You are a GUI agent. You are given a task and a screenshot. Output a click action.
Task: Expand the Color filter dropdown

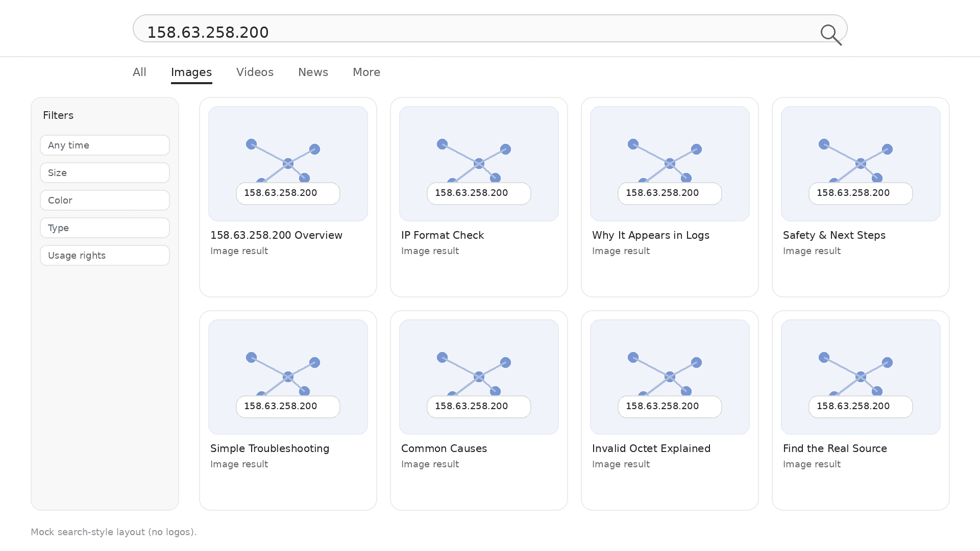pos(105,201)
